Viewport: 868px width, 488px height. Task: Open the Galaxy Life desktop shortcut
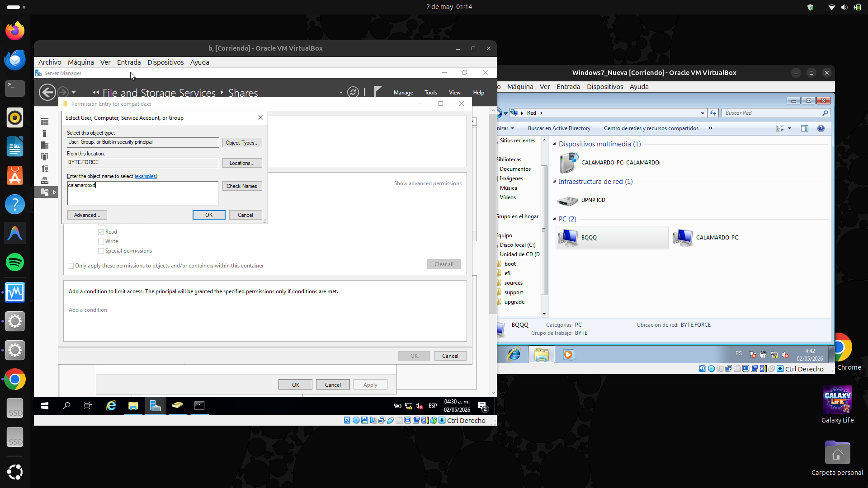pyautogui.click(x=838, y=404)
